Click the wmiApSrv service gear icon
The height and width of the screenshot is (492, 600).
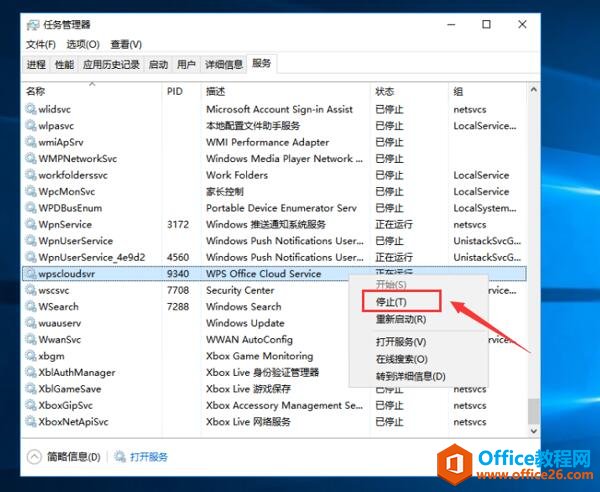click(x=31, y=142)
